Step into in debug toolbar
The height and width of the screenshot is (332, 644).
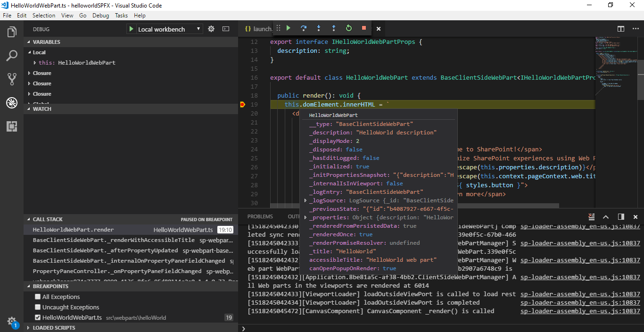pos(319,28)
